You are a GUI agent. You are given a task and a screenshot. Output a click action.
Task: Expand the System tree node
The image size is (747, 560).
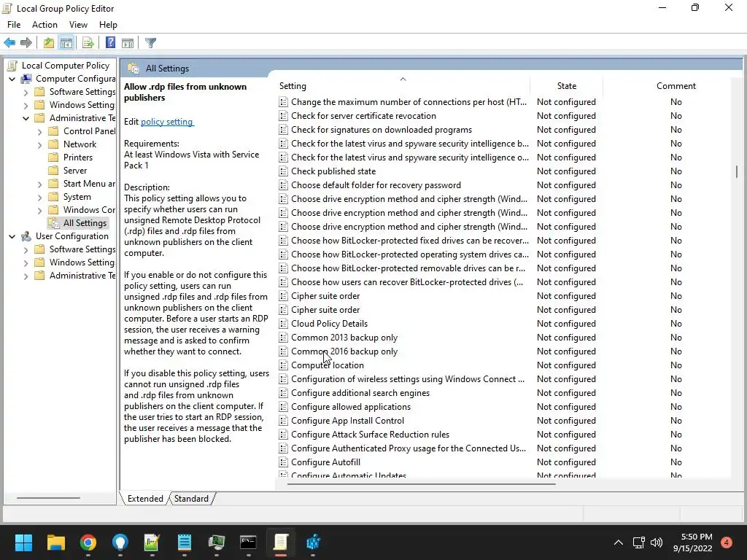pos(39,197)
